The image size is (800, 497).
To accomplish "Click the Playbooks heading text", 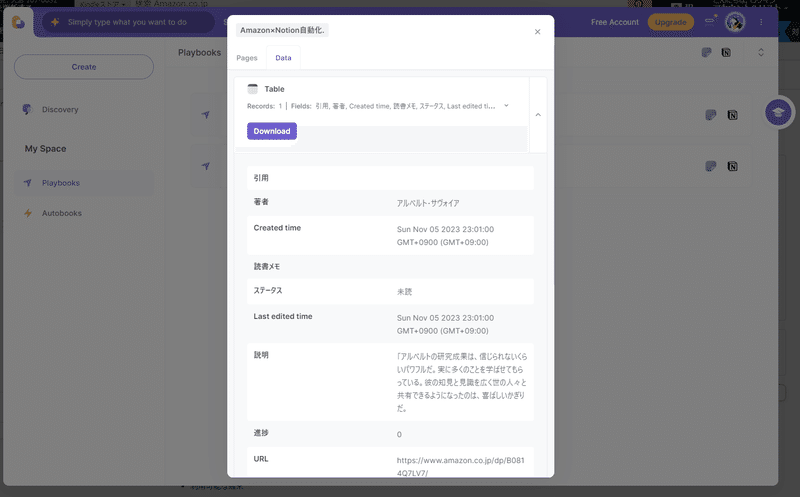I will (199, 53).
